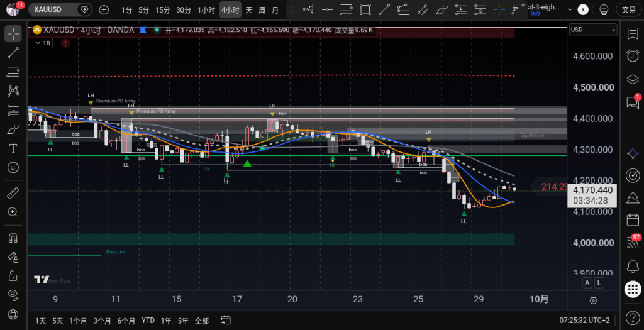This screenshot has height=330, width=644.
Task: Select the ruler measure tool
Action: point(13,192)
